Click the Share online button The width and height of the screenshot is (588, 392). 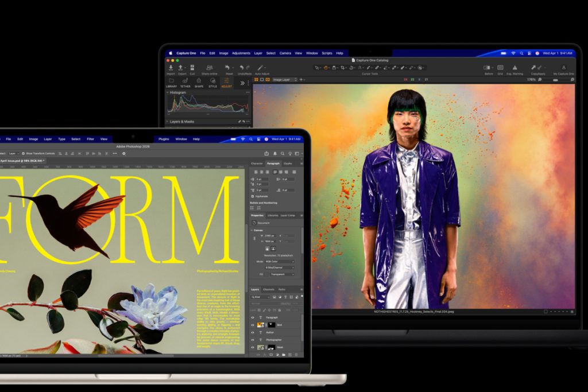[209, 68]
